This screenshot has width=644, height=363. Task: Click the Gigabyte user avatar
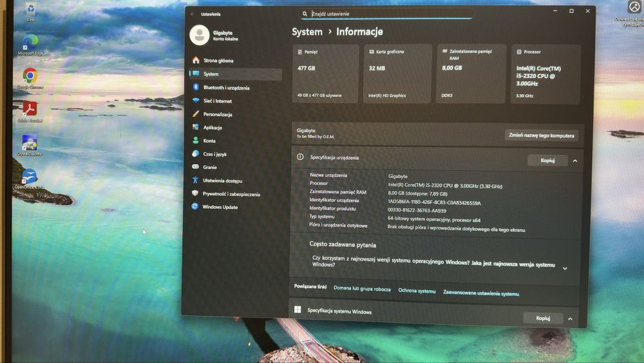(200, 35)
